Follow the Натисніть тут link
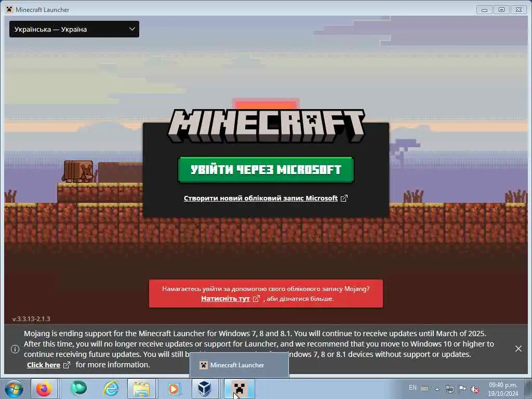Image resolution: width=532 pixels, height=399 pixels. pos(225,299)
